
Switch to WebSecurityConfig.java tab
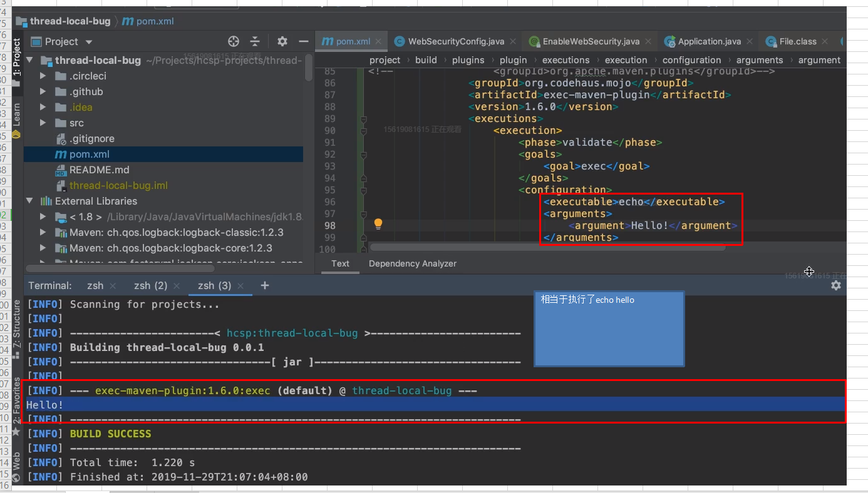(x=456, y=41)
